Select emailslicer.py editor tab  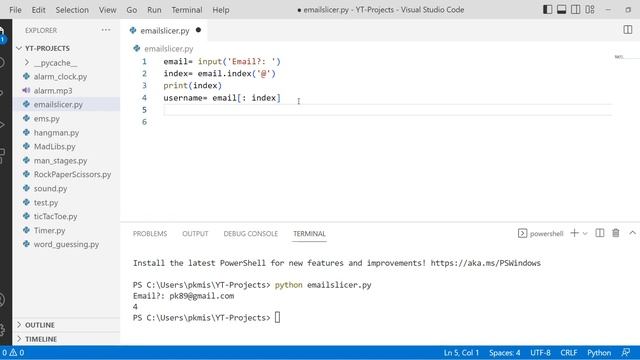tap(164, 31)
